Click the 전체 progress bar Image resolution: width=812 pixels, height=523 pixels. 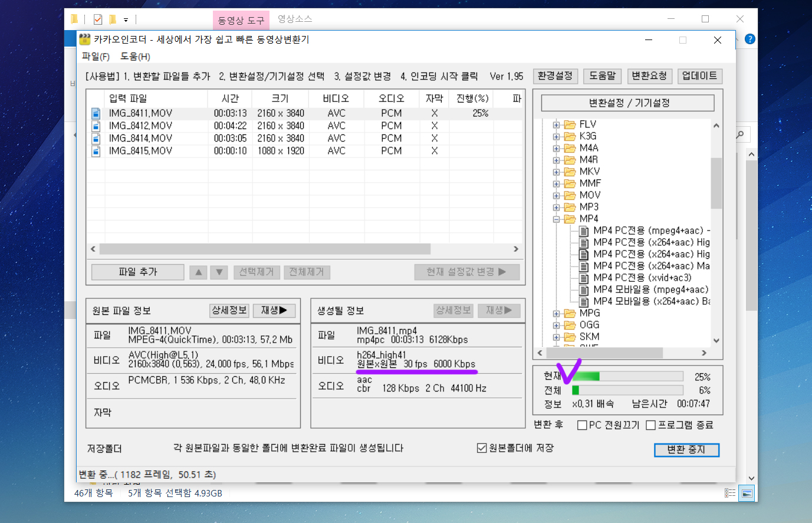click(627, 390)
